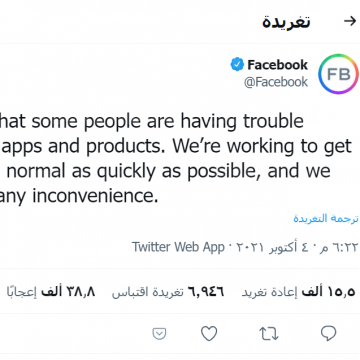The image size is (360, 360).
Task: Click the tweet line ending 'any inconvenience.'
Action: (x=79, y=196)
